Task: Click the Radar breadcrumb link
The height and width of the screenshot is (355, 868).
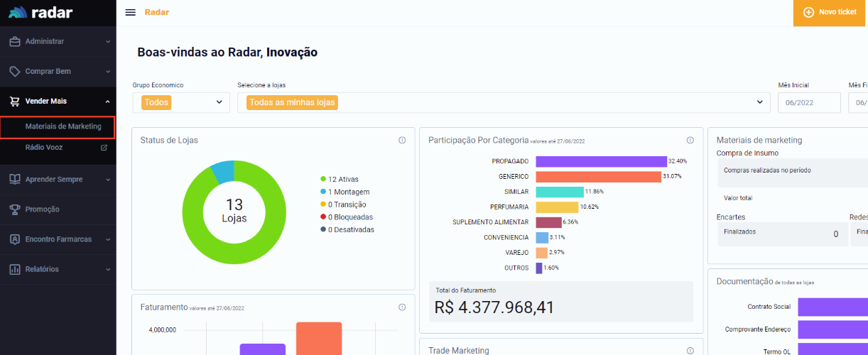Action: pos(156,13)
